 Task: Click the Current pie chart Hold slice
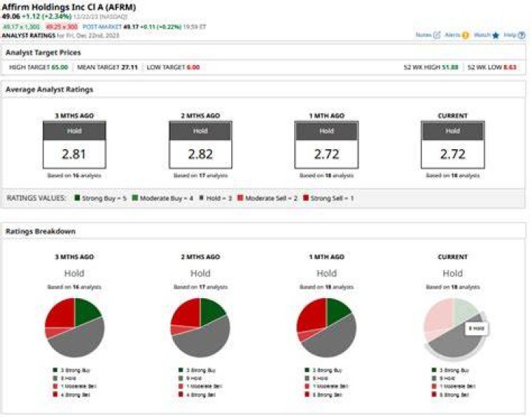pos(457,341)
